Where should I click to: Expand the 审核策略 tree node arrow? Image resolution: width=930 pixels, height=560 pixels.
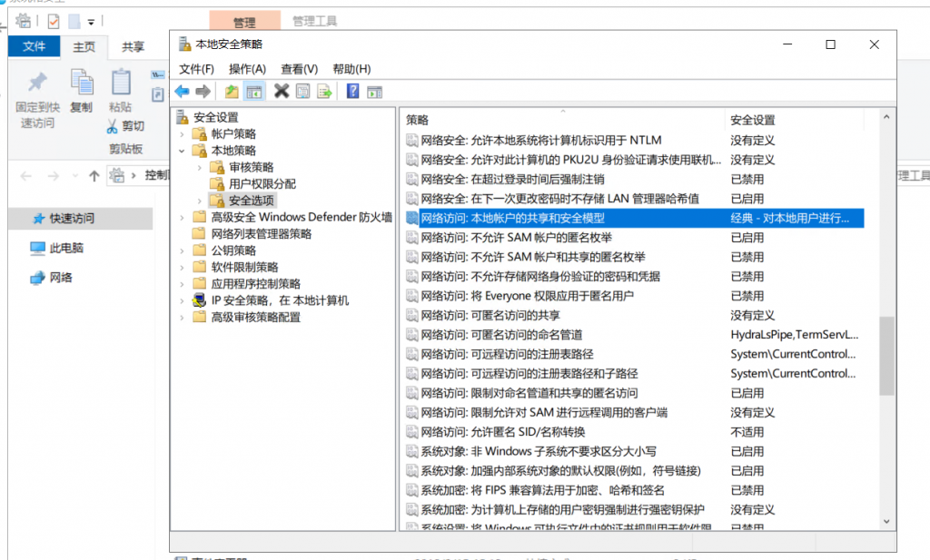pyautogui.click(x=199, y=167)
